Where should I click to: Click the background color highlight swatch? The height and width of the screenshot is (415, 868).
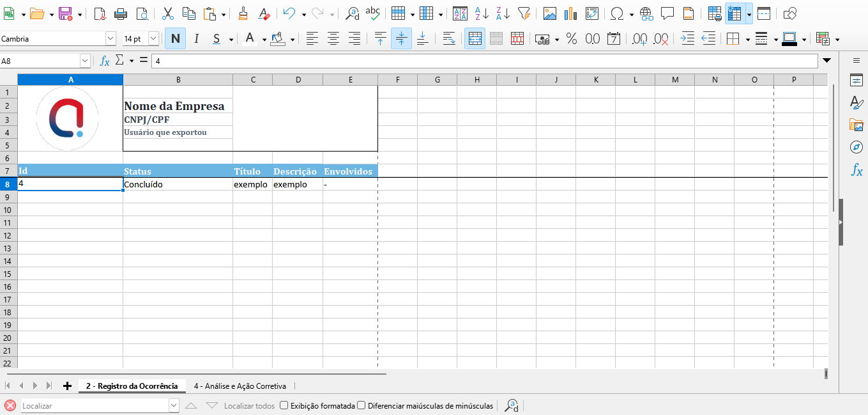278,39
